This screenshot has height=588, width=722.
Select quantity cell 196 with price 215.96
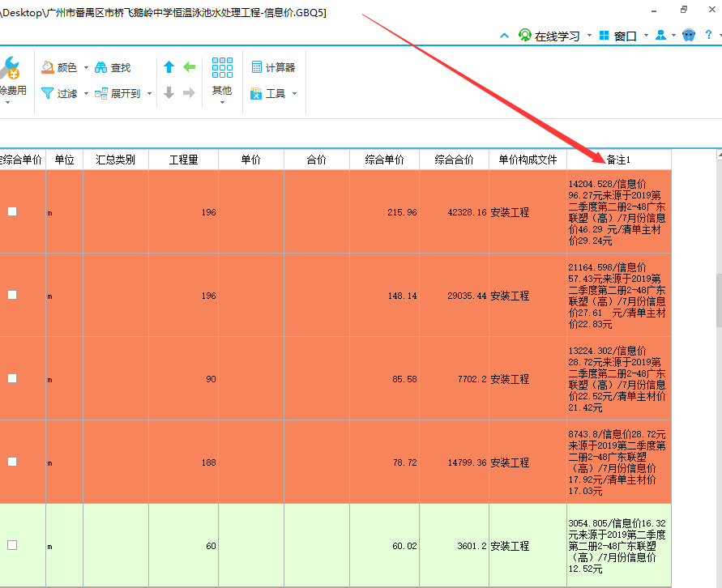point(183,211)
